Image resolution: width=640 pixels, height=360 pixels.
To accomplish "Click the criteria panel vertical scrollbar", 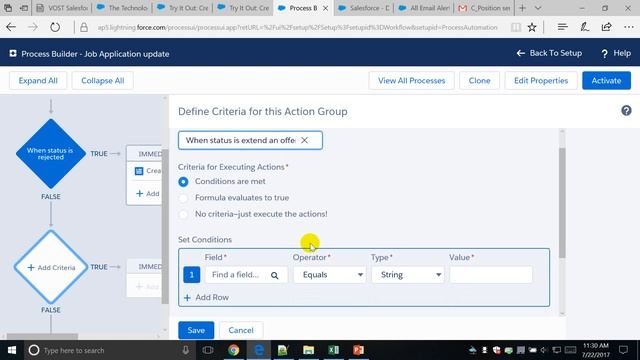I will [562, 203].
